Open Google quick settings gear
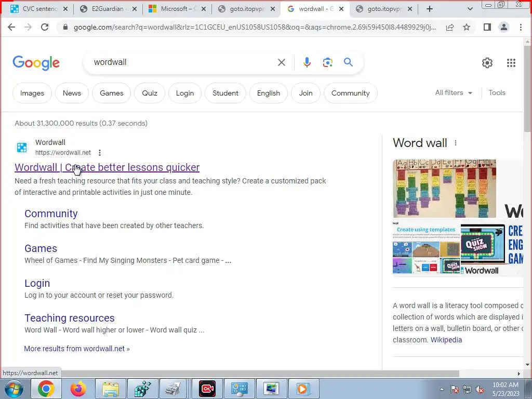532x399 pixels. [487, 63]
